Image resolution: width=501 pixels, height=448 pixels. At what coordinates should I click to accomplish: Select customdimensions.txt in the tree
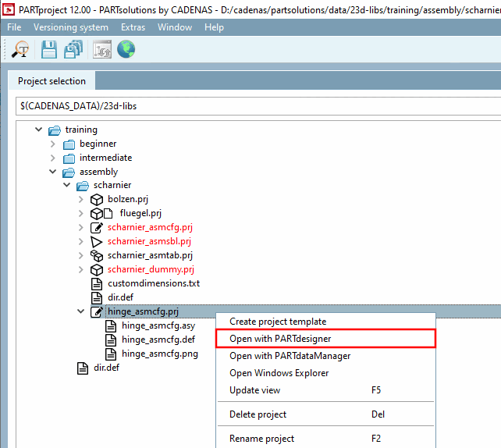tap(154, 283)
